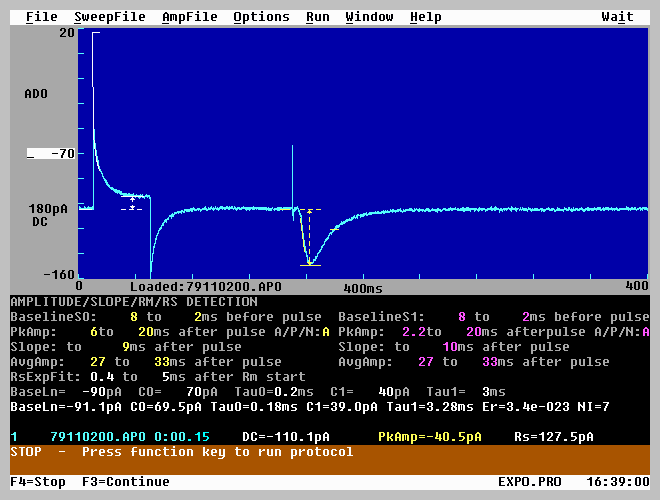The height and width of the screenshot is (500, 660).
Task: Open the AmpFile menu
Action: [189, 17]
